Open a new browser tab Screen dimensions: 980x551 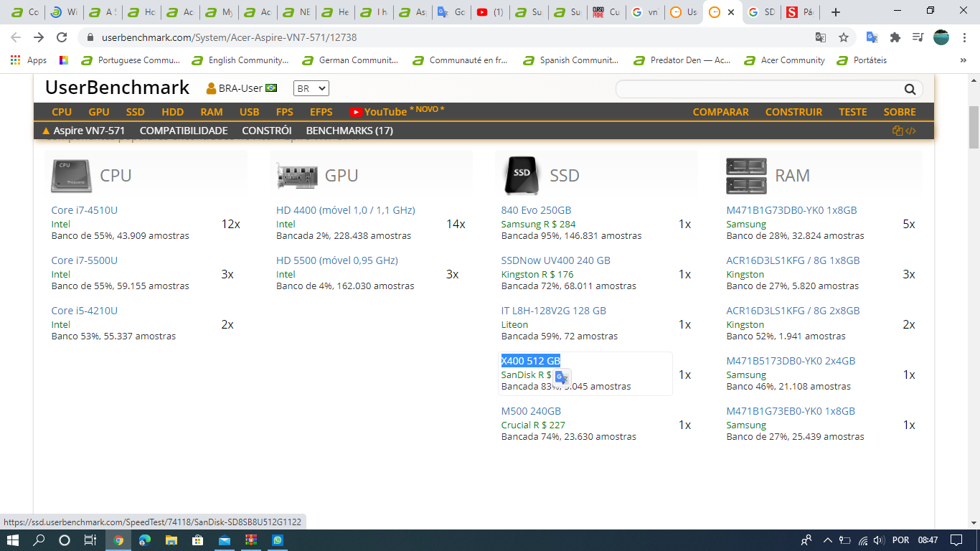(835, 12)
